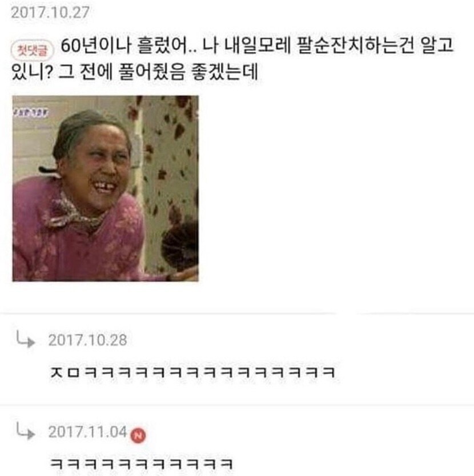Click the word 내일모레 in the comment
This screenshot has width=474, height=476.
tap(258, 46)
